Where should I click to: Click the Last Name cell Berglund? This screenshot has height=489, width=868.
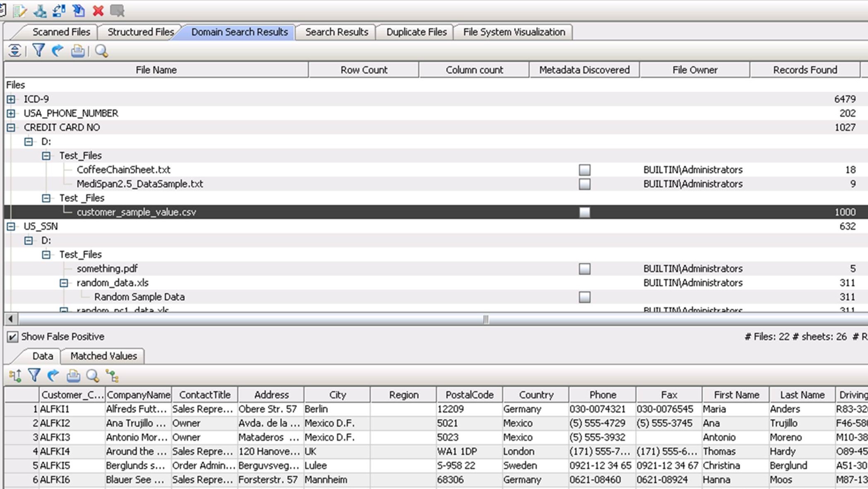click(x=802, y=466)
